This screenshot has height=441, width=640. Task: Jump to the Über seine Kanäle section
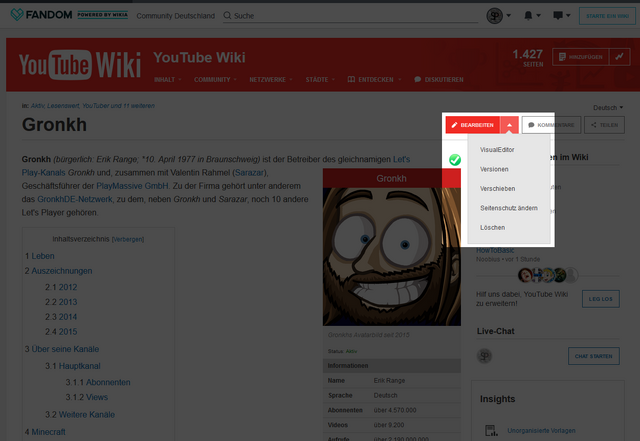65,349
